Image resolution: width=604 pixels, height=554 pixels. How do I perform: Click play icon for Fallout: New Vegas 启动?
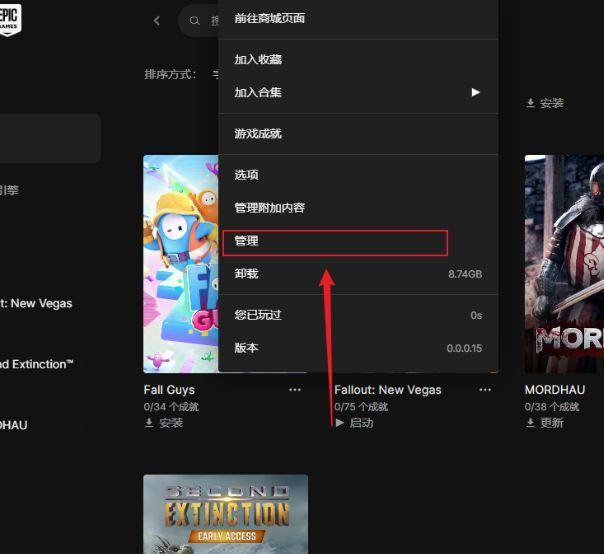coord(339,423)
